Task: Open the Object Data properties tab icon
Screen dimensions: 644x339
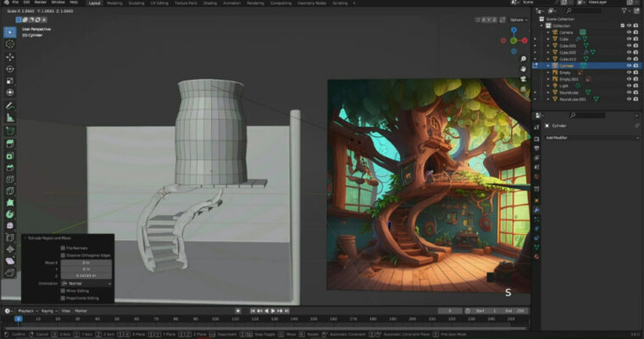Action: click(x=536, y=247)
